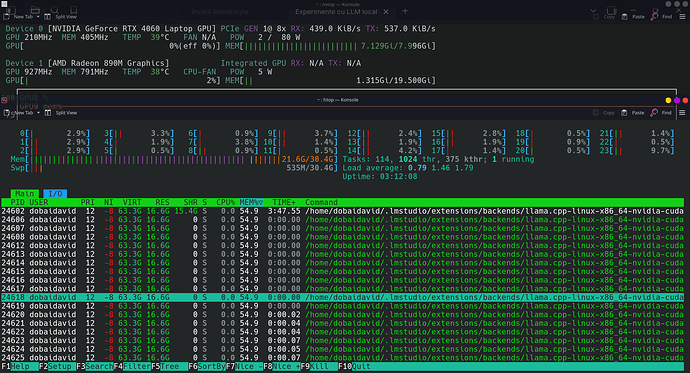Viewport: 690px width, 373px height.
Task: Sort by the CPU% column header
Action: (x=226, y=202)
